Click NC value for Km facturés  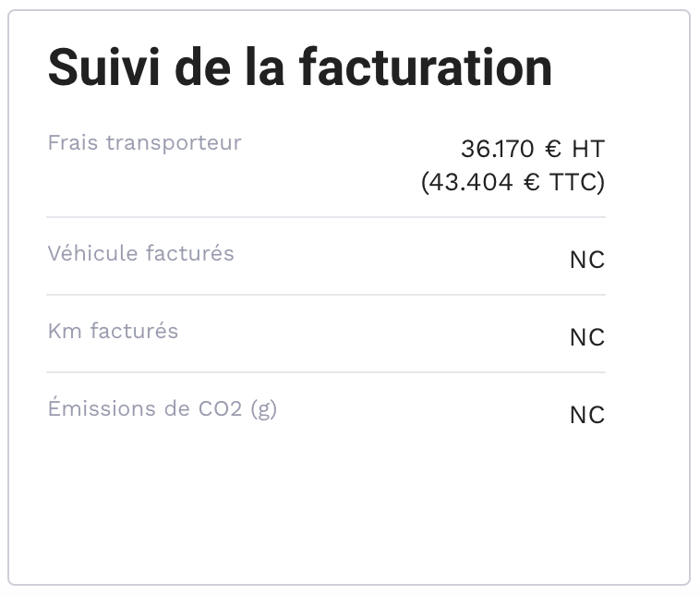tap(586, 338)
